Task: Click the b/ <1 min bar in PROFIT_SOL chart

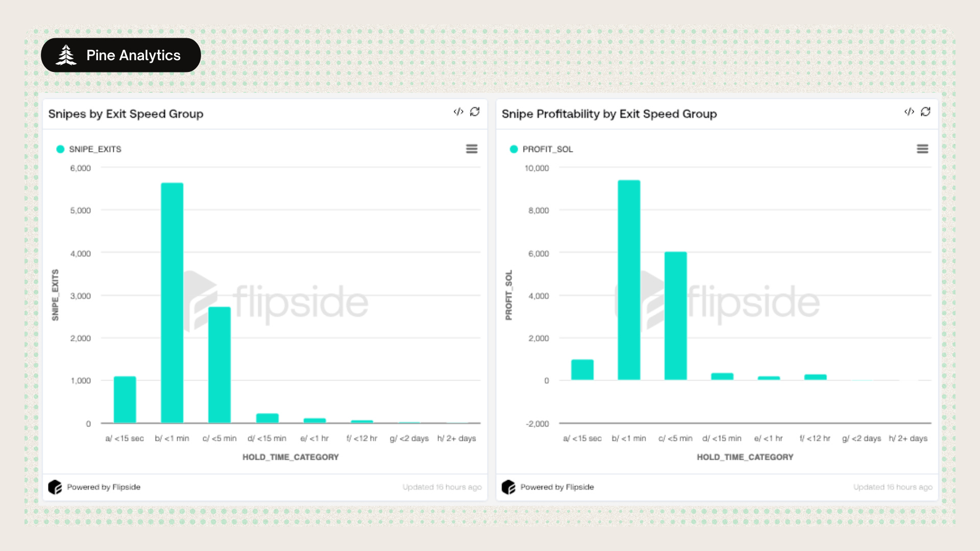Action: click(629, 280)
